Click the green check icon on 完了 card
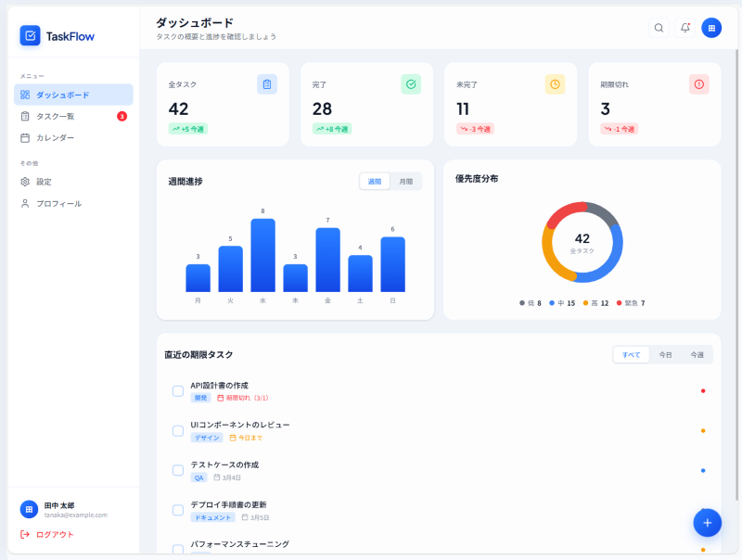 click(x=411, y=84)
